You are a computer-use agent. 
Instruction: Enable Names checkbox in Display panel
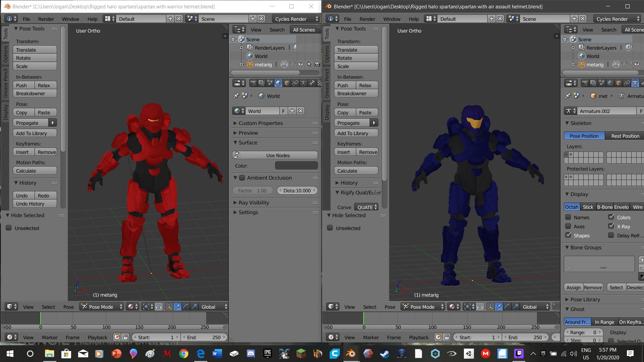click(568, 217)
